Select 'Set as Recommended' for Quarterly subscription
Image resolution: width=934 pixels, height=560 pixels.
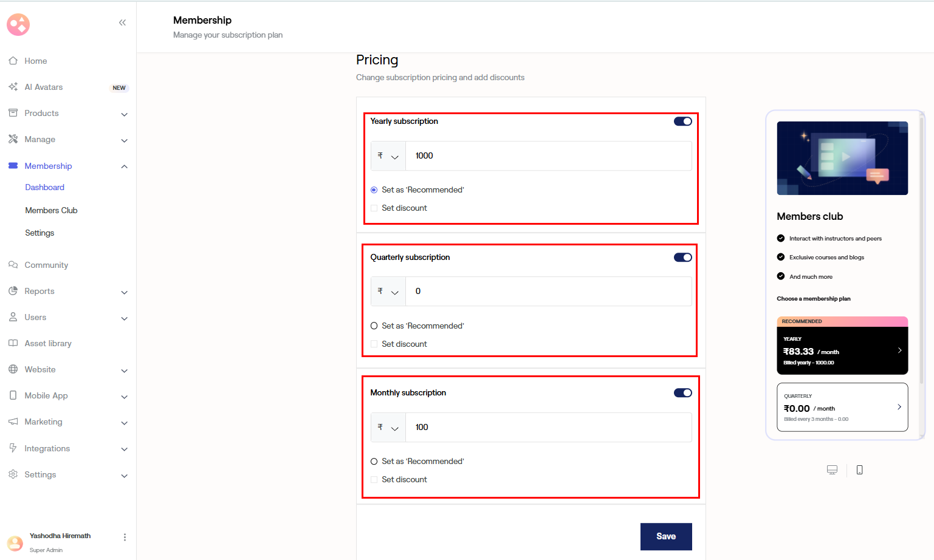[374, 326]
